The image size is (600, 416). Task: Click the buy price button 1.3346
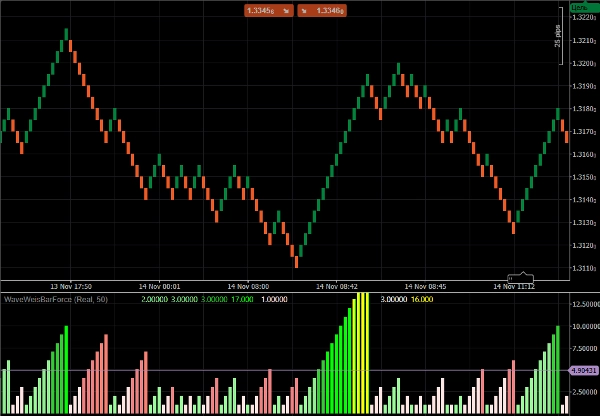(x=325, y=11)
